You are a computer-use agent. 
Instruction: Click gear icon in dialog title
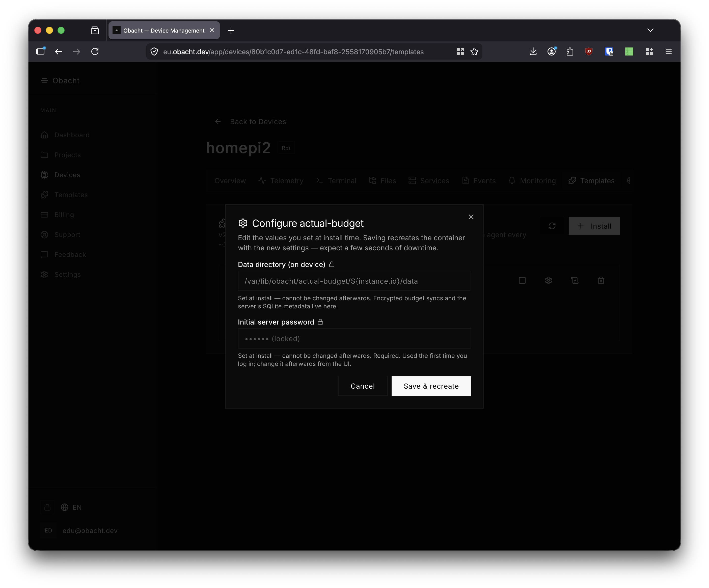pyautogui.click(x=243, y=223)
